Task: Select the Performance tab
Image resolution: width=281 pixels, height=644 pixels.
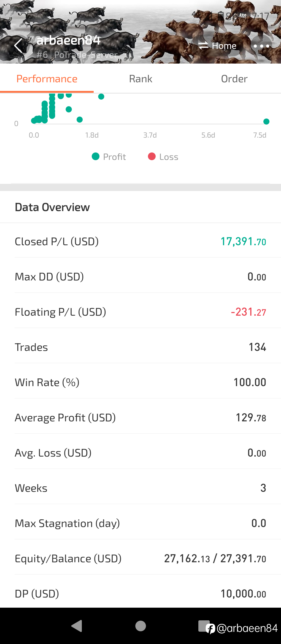Action: click(x=47, y=79)
